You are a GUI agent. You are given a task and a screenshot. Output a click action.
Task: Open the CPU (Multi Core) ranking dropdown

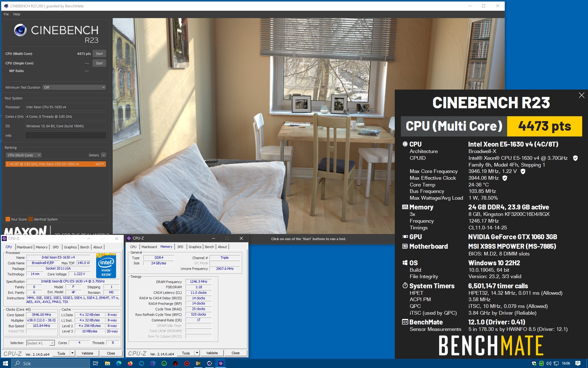(24, 155)
